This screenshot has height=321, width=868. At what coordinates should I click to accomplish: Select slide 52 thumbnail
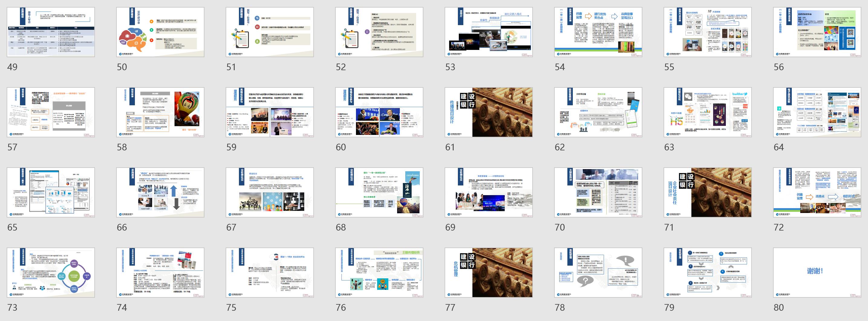point(380,32)
